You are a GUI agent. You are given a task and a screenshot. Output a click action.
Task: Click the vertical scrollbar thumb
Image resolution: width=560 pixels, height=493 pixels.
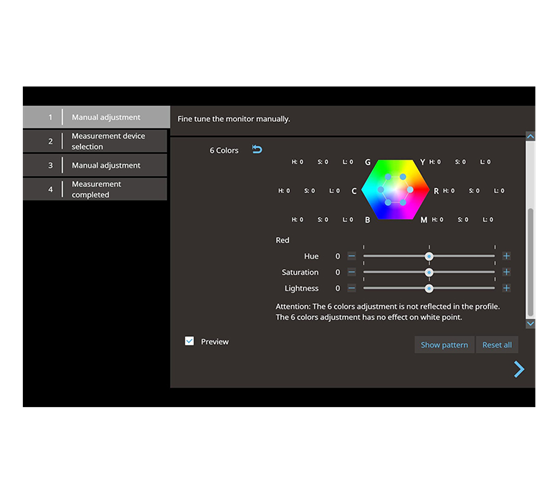tap(531, 262)
